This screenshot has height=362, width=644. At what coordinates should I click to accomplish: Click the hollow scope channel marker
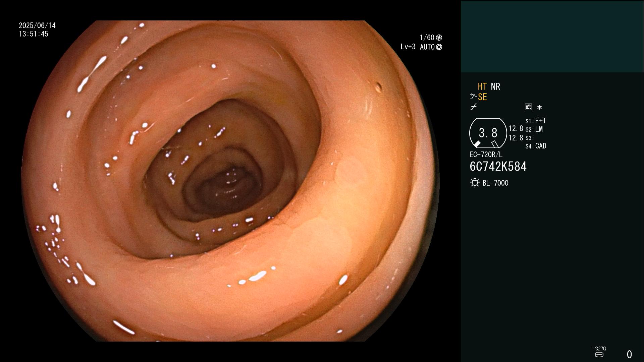coord(495,144)
